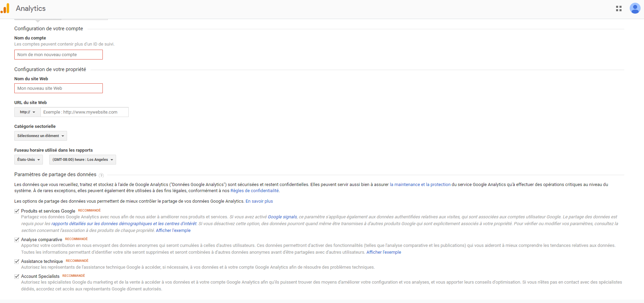The width and height of the screenshot is (644, 303).
Task: Click Afficher l'exemple under Analyse comparative
Action: (x=384, y=252)
